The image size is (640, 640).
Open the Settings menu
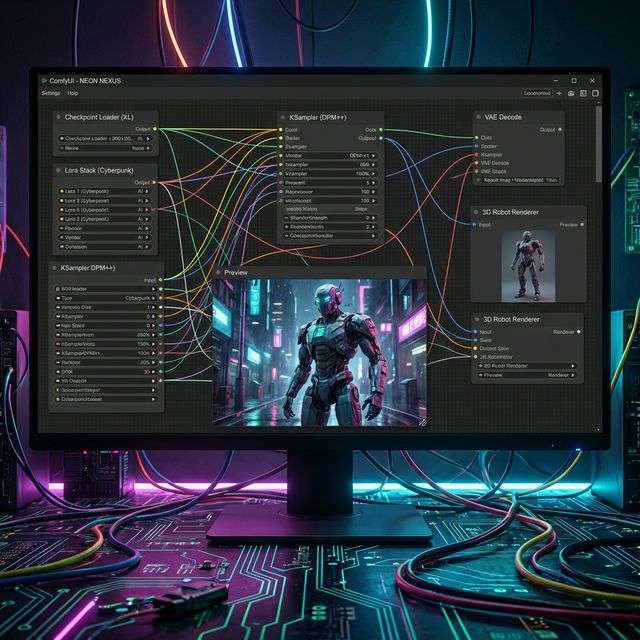click(51, 93)
